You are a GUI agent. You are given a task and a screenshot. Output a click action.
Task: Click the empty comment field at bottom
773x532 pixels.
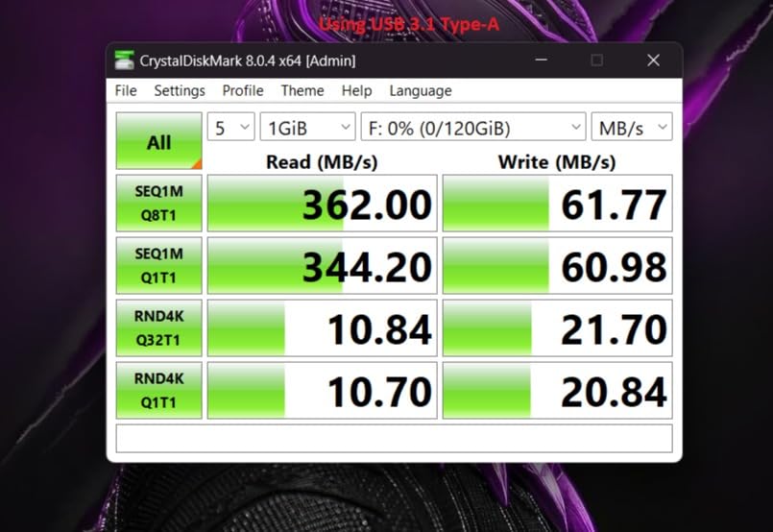pos(394,438)
